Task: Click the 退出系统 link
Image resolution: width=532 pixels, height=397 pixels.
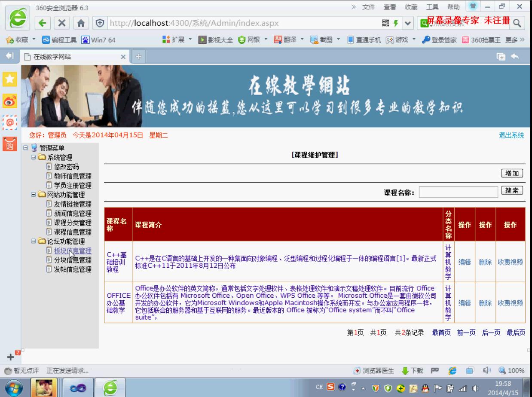Action: pyautogui.click(x=511, y=135)
